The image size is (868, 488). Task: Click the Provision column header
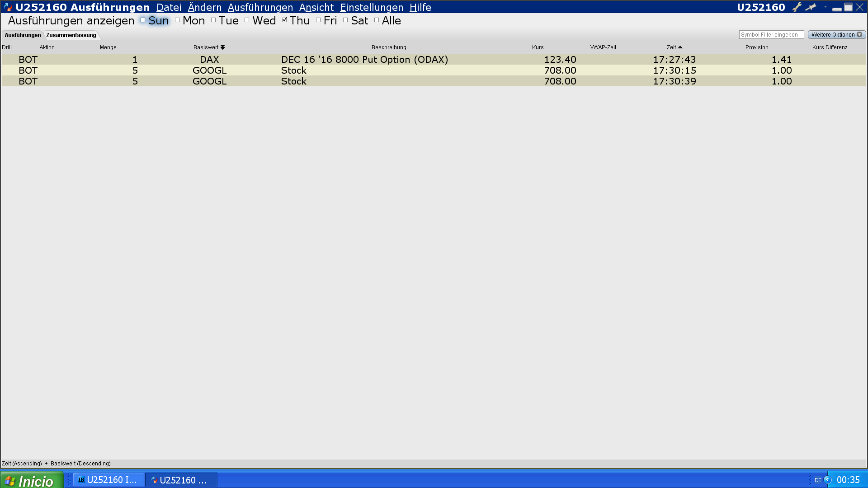pyautogui.click(x=756, y=47)
